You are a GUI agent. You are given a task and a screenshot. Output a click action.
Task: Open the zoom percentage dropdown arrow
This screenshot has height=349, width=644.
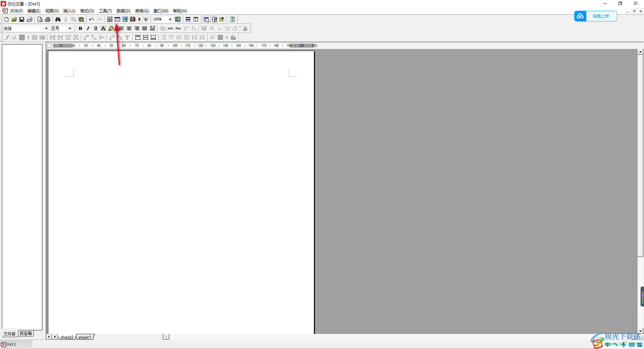click(170, 19)
